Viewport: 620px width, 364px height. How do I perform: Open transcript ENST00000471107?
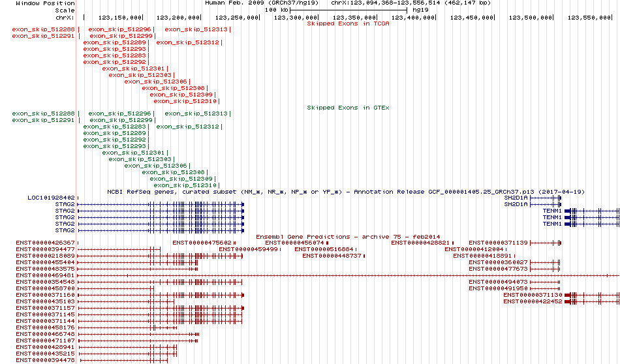pos(45,341)
